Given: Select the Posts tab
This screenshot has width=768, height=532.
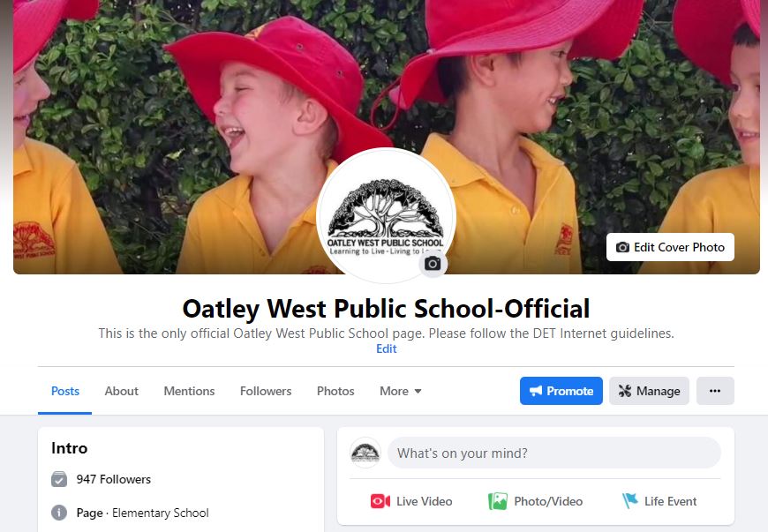Looking at the screenshot, I should 65,391.
